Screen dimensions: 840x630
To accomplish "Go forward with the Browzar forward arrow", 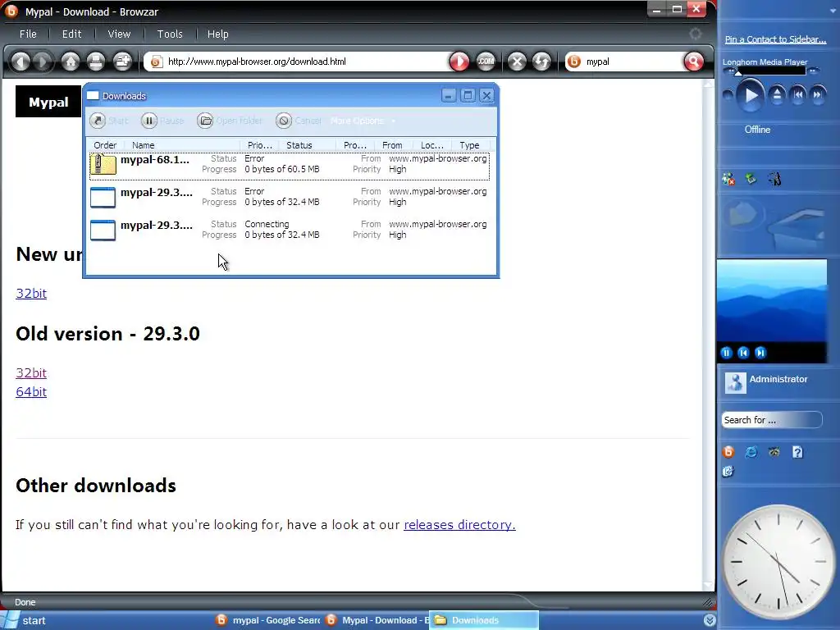I will pos(43,62).
